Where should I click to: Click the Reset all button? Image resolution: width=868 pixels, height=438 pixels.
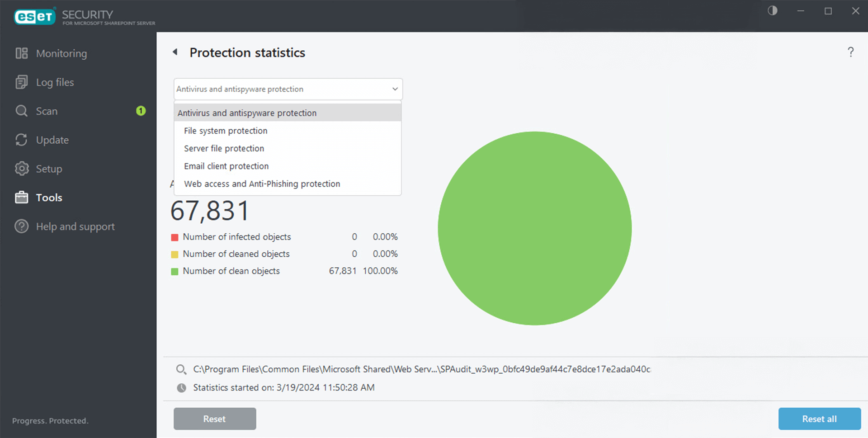pyautogui.click(x=819, y=419)
